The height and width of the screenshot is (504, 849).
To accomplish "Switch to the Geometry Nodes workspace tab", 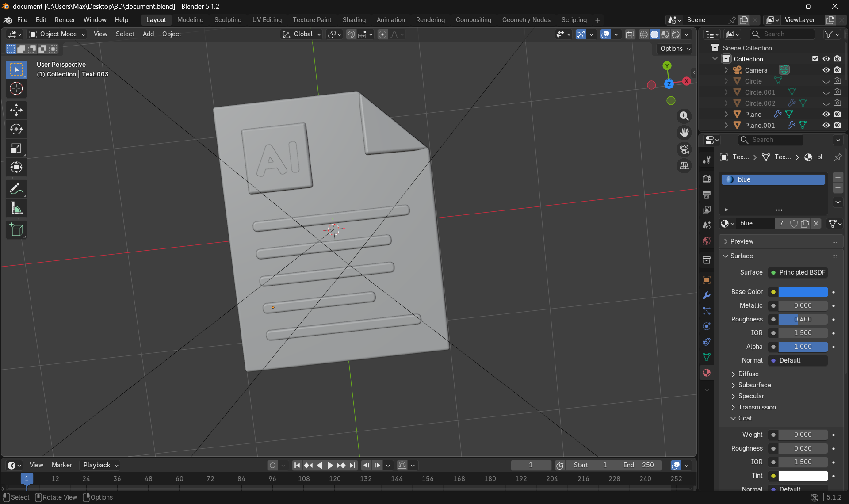I will [x=526, y=20].
